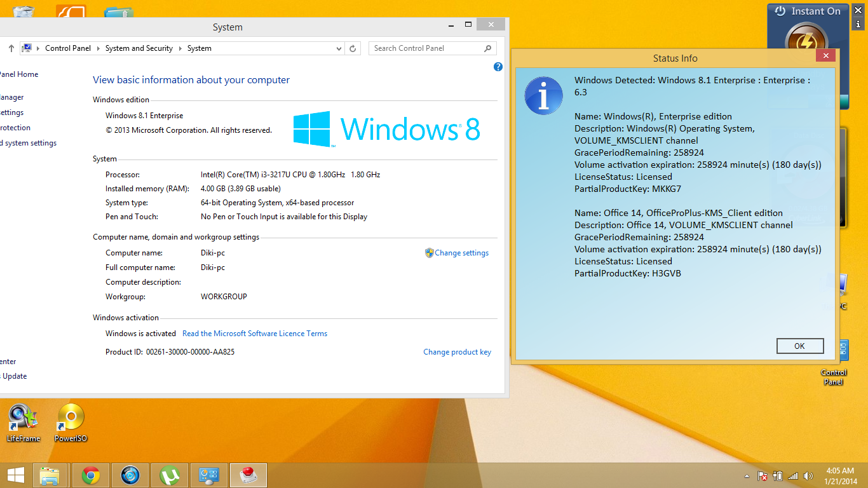Refresh the Control Panel address bar
Image resolution: width=868 pixels, height=488 pixels.
(x=354, y=48)
